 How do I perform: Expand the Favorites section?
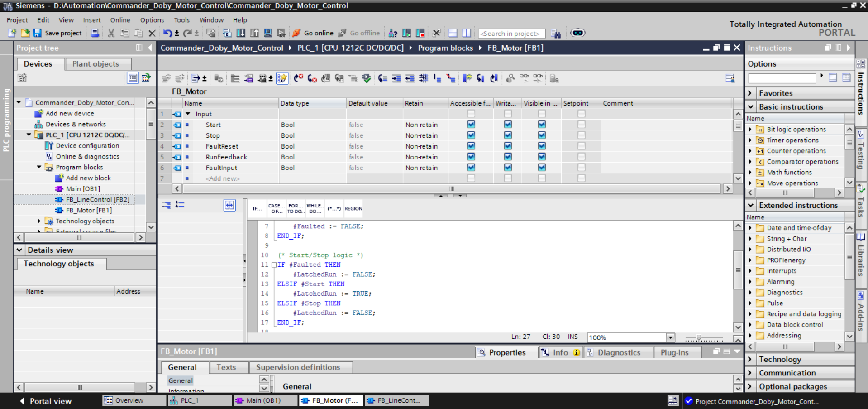coord(750,93)
